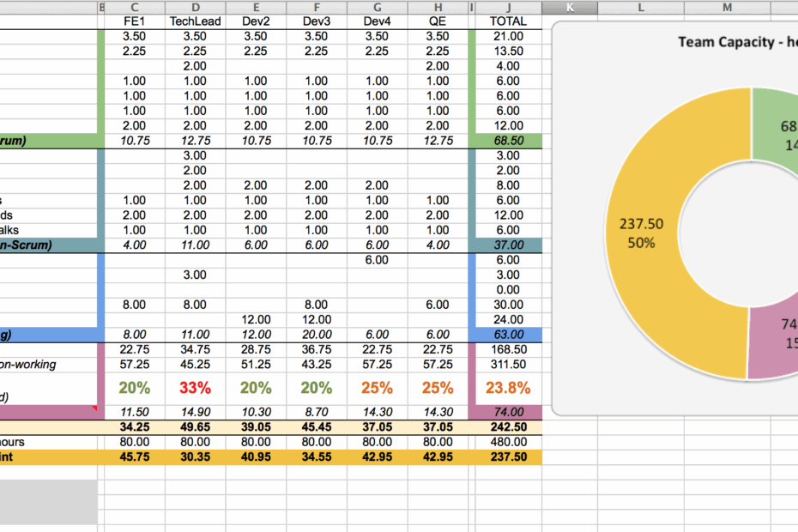Viewport: 798px width, 532px height.
Task: Select the 34.55 Dev3 cell
Action: (317, 456)
